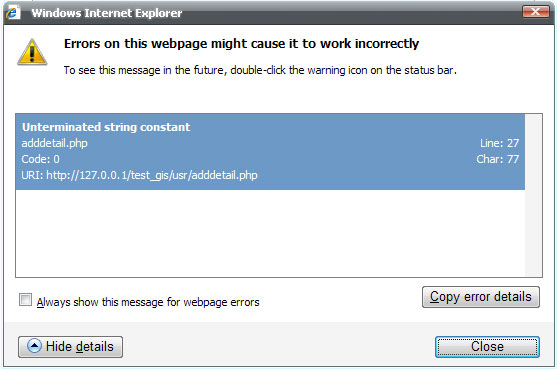Click the empty white area of error list

pyautogui.click(x=270, y=233)
